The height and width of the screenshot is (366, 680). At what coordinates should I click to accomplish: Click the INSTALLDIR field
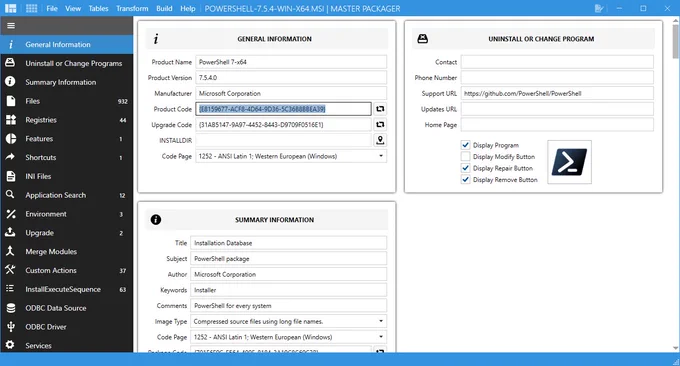pyautogui.click(x=284, y=140)
